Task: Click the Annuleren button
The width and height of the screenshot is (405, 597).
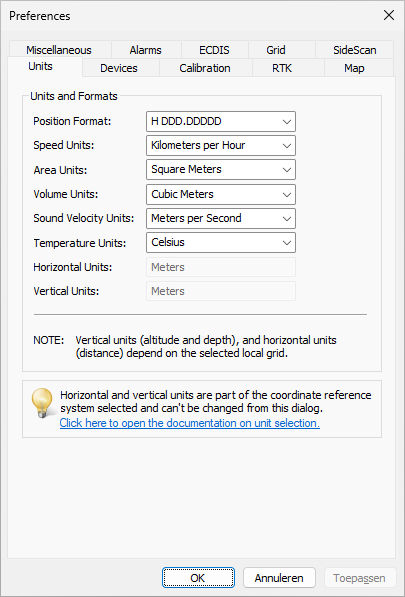Action: 279,578
